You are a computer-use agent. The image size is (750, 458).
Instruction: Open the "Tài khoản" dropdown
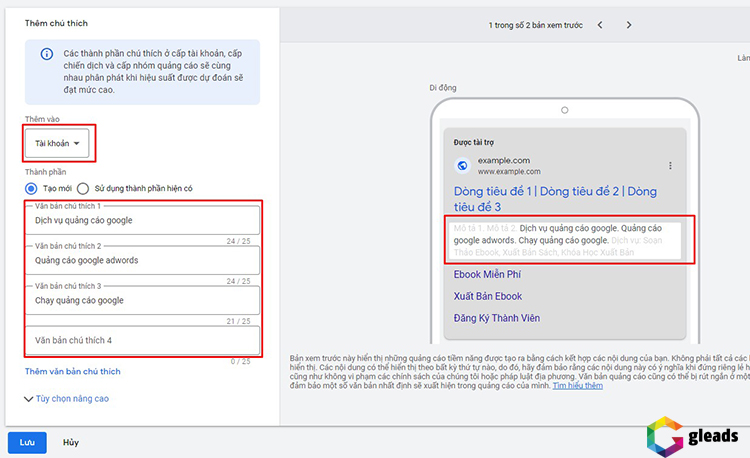click(x=58, y=143)
